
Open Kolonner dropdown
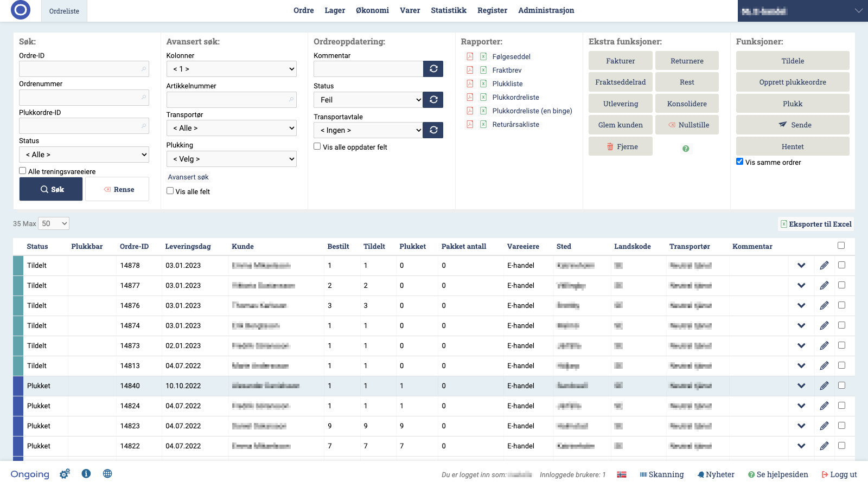232,69
